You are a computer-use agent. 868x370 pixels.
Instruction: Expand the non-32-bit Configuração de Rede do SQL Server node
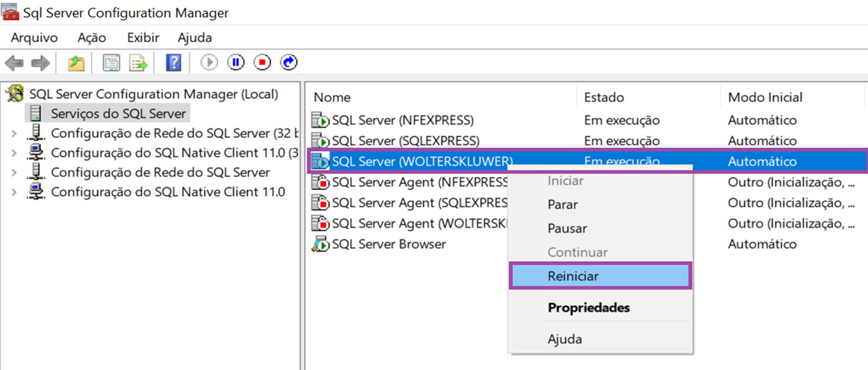coord(14,173)
